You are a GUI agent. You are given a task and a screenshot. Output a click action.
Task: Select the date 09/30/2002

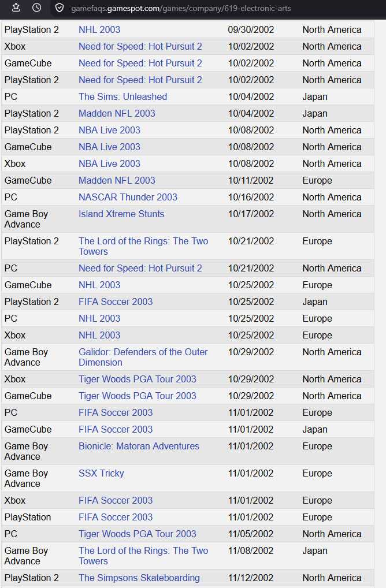coord(251,29)
